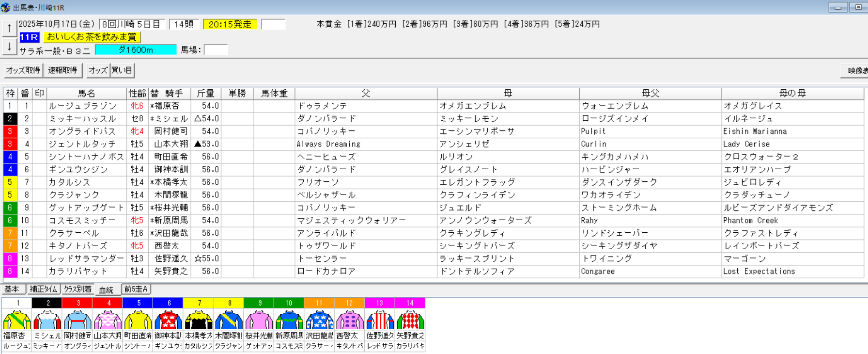The width and height of the screenshot is (868, 354).
Task: Select the row for horse ジェントルタッチ
Action: 82,144
